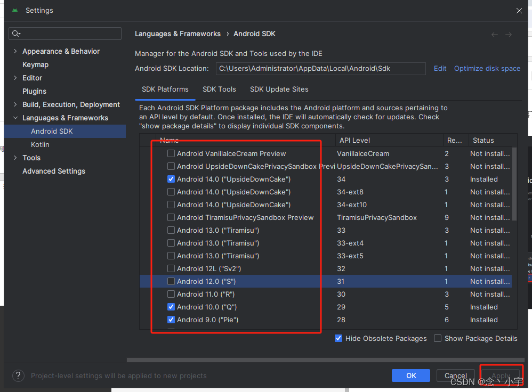Select API level cell '31'
532x392 pixels.
[x=341, y=281]
